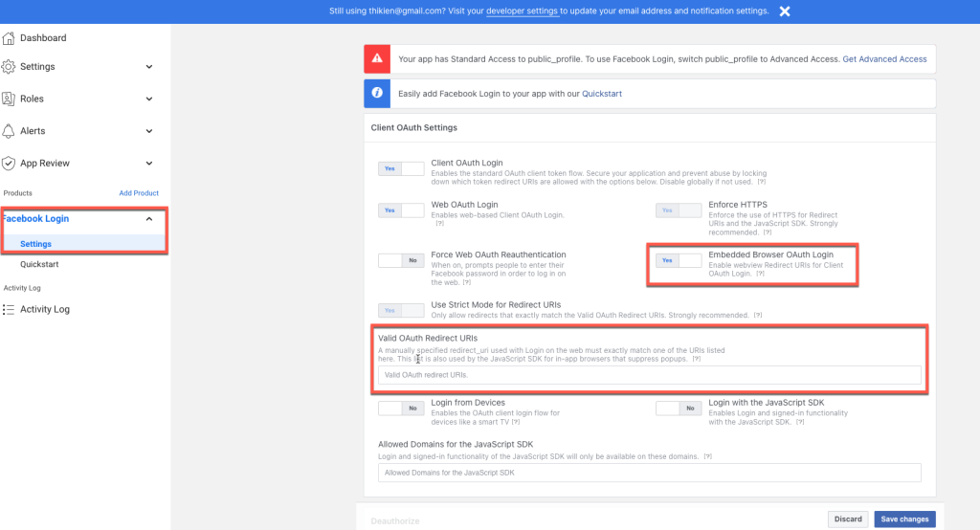Click the red warning triangle icon

click(377, 58)
